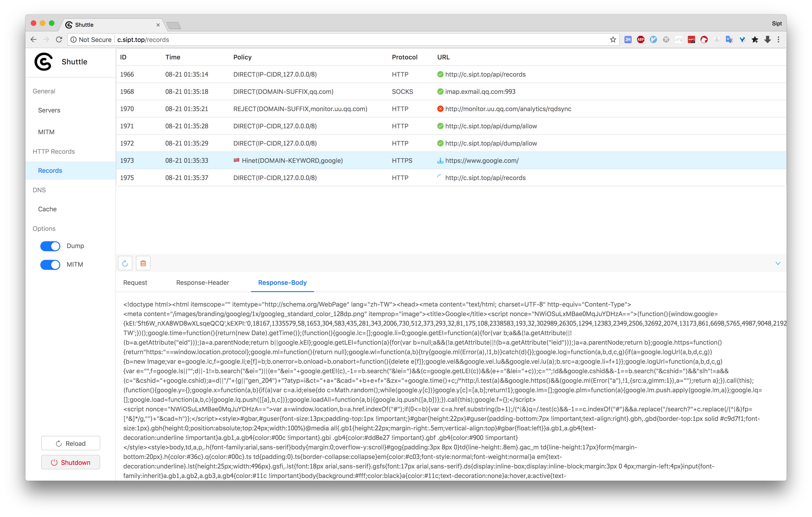
Task: Click the red rejected status icon for monitor.uu.qq.com
Action: [440, 109]
